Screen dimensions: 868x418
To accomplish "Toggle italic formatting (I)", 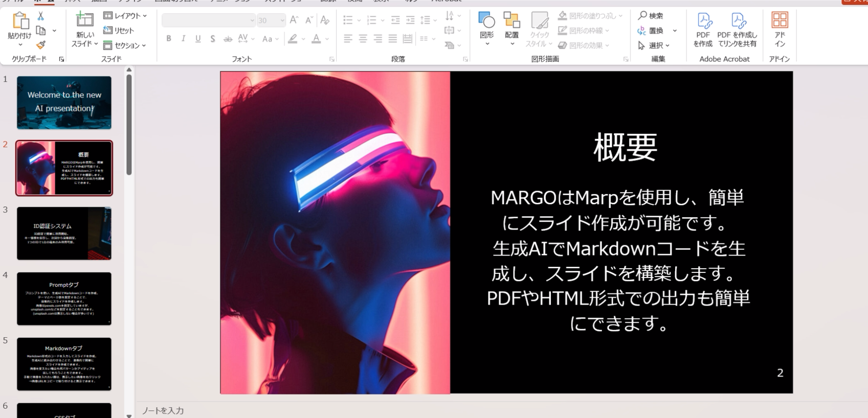I will pos(183,39).
